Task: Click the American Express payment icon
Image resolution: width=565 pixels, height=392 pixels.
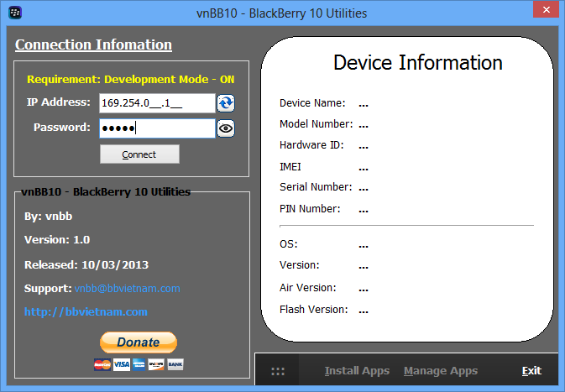Action: [x=139, y=364]
